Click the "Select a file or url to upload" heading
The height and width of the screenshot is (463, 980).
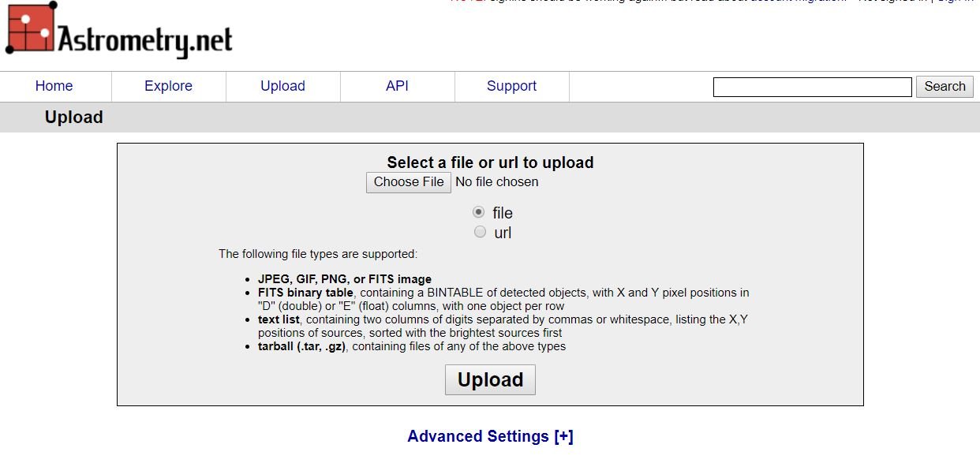click(x=490, y=162)
